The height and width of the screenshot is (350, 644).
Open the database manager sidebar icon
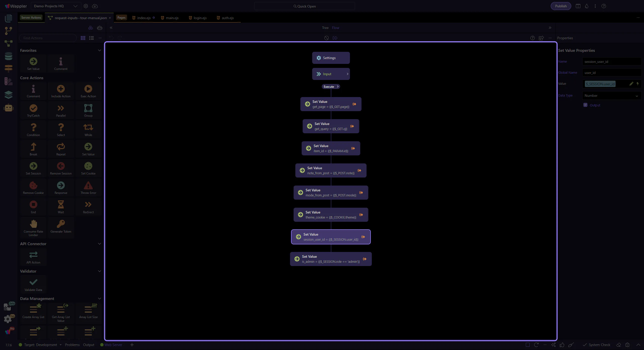click(9, 56)
